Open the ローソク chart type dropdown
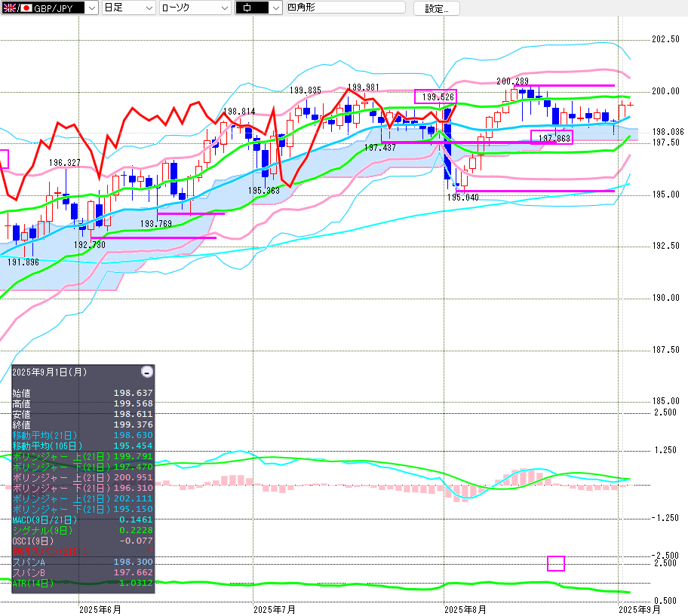 point(195,8)
